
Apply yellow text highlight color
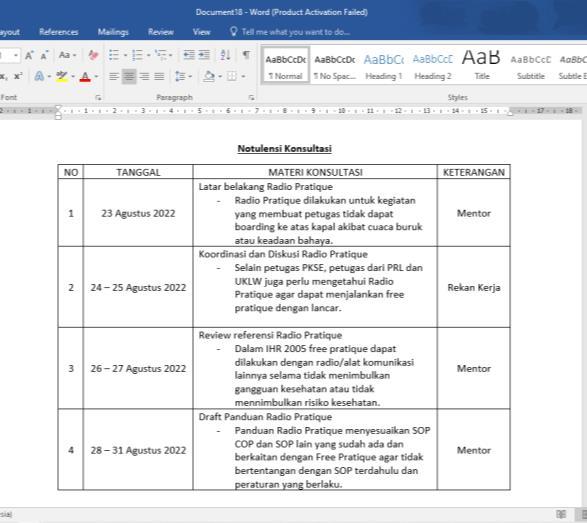[62, 76]
